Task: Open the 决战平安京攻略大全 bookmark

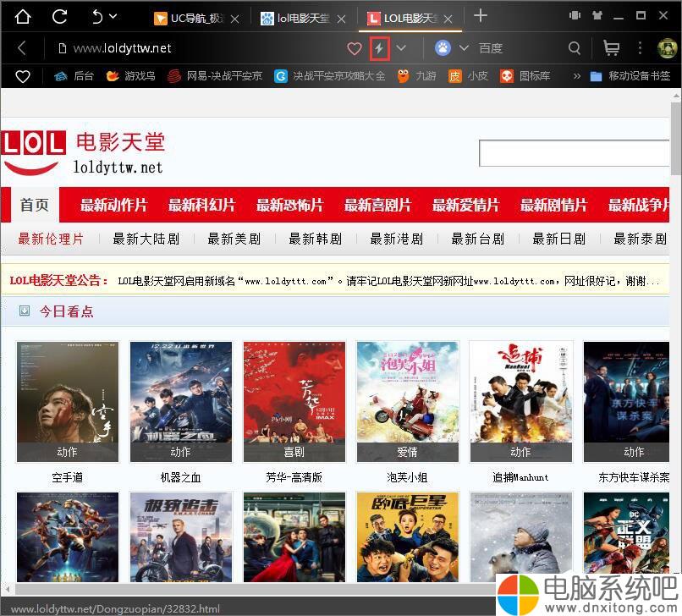Action: click(330, 76)
